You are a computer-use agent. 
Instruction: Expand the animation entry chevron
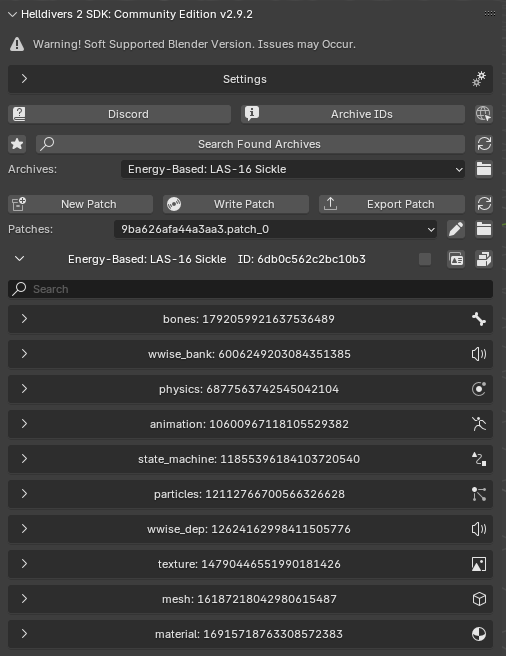24,424
